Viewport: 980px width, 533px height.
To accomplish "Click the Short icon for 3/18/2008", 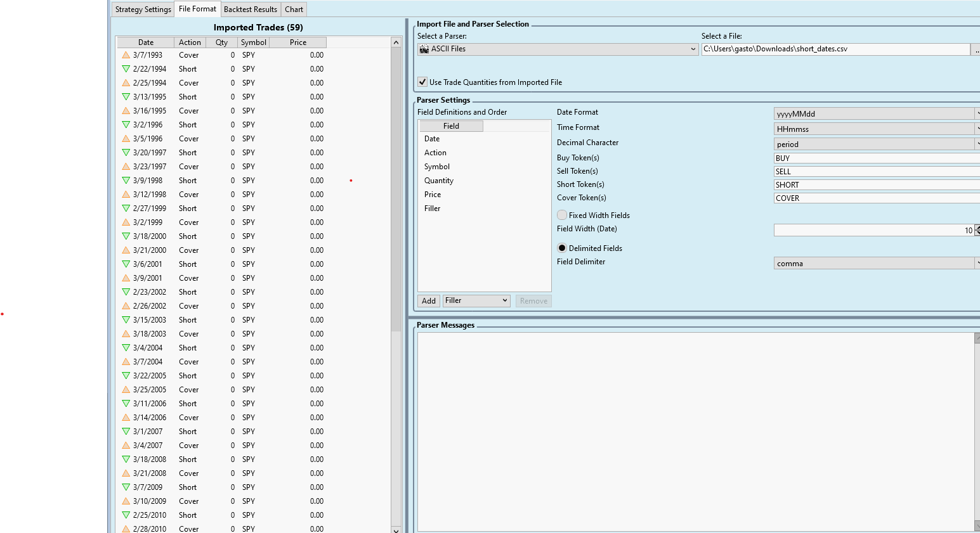I will (x=126, y=459).
